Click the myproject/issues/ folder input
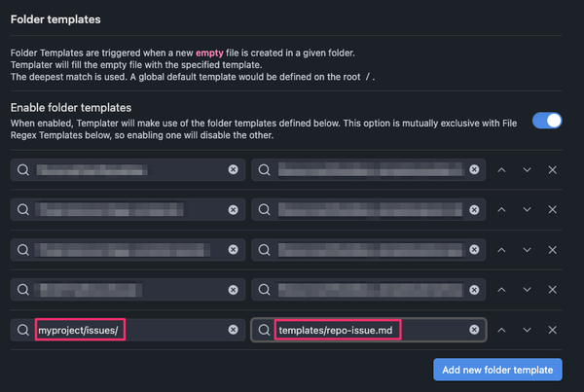Image resolution: width=584 pixels, height=392 pixels. point(127,330)
